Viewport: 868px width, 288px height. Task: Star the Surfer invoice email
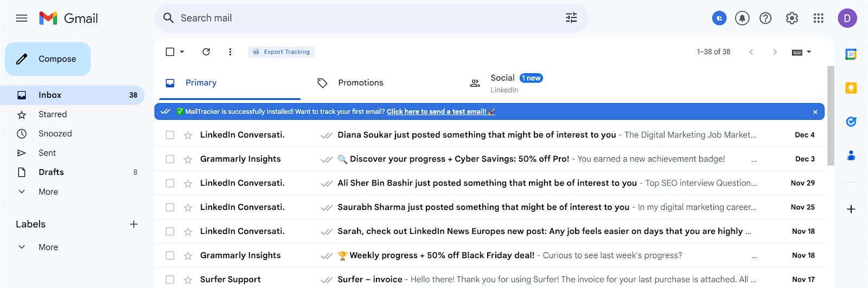188,280
